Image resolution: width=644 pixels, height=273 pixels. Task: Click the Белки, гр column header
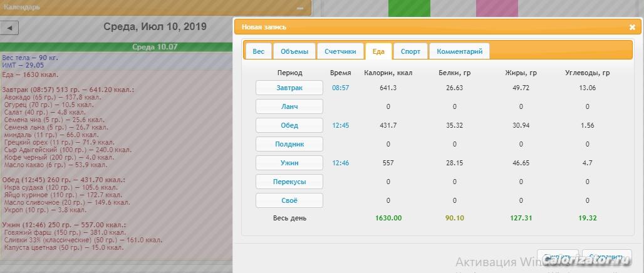point(455,73)
